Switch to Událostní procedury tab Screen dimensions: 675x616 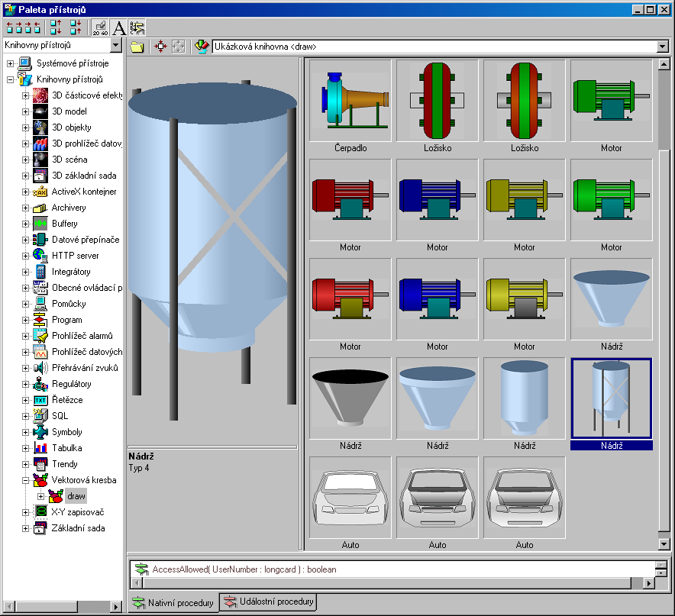268,602
